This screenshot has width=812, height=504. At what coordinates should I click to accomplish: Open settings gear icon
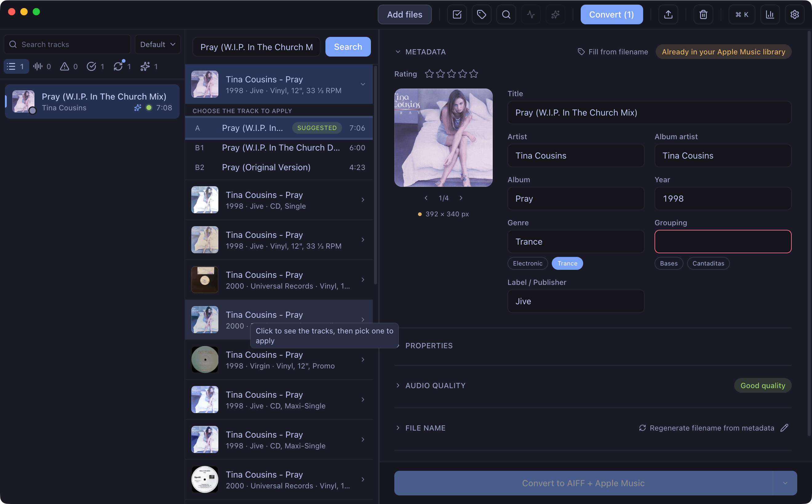(795, 14)
